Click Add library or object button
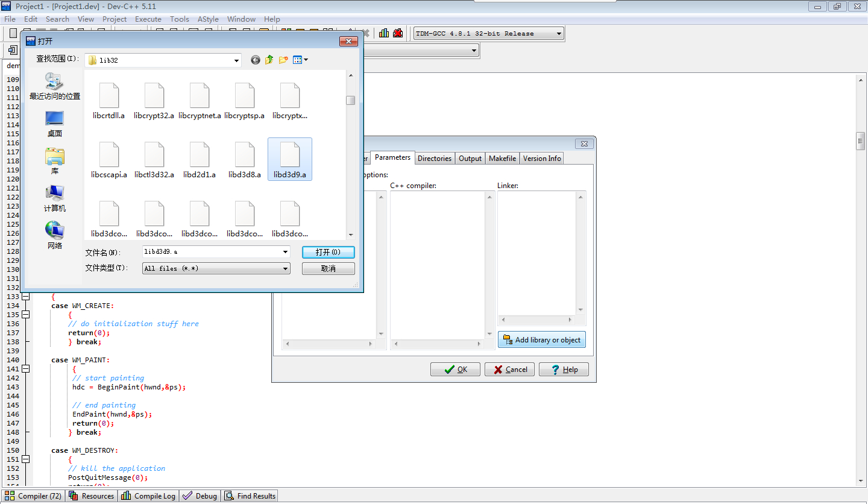The width and height of the screenshot is (868, 504). coord(541,340)
